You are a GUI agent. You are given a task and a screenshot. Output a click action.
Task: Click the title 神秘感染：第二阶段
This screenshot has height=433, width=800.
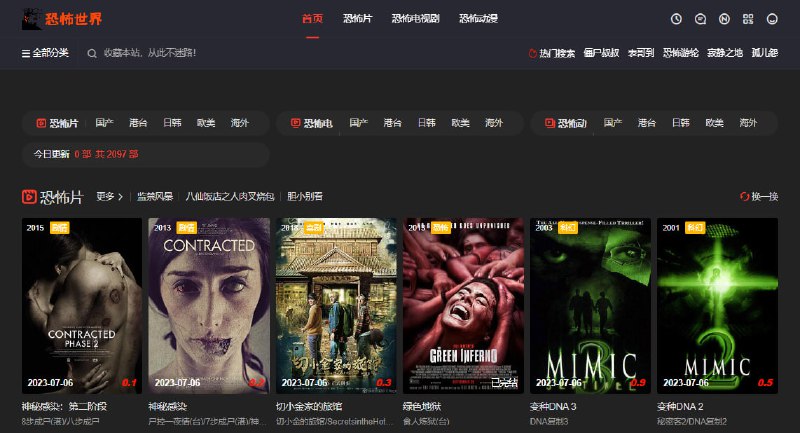tap(64, 406)
